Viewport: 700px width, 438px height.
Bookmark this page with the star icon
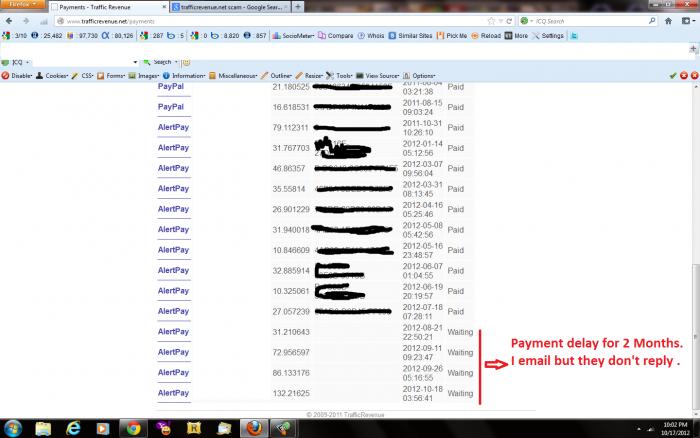[491, 21]
